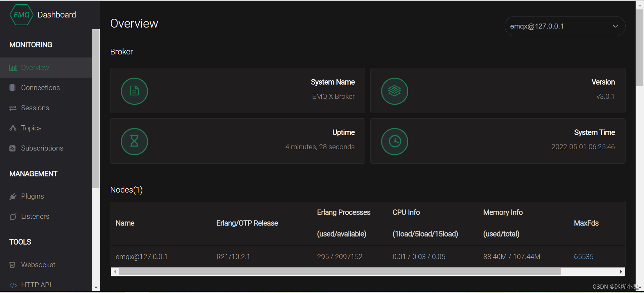Click the Broker section heading
Viewport: 644px width, 293px height.
121,52
